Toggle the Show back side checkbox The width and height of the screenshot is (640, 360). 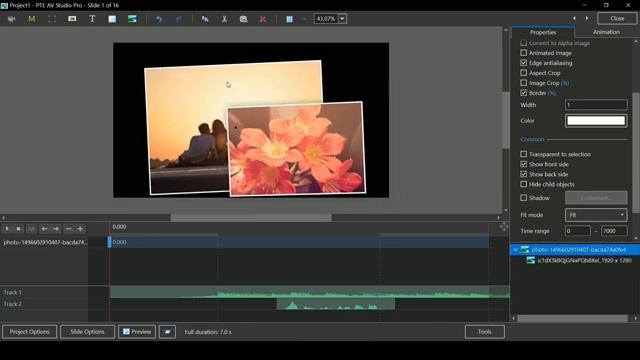(524, 174)
